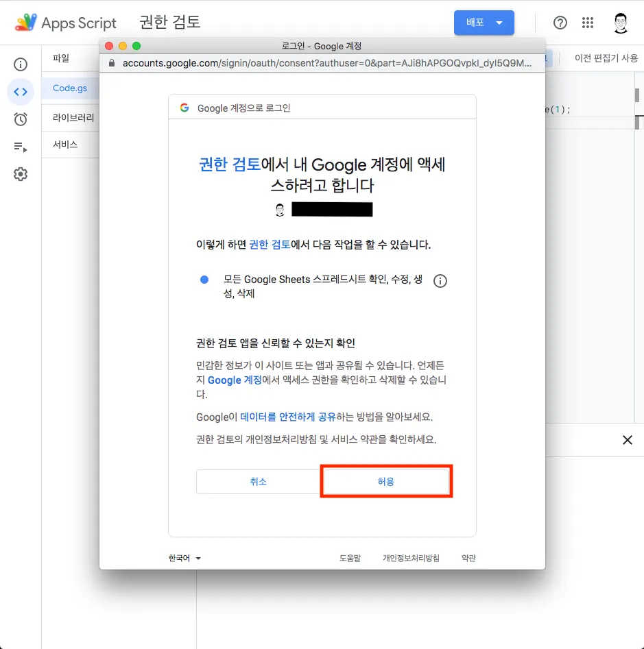Close the bottom panel with X icon

pyautogui.click(x=627, y=440)
